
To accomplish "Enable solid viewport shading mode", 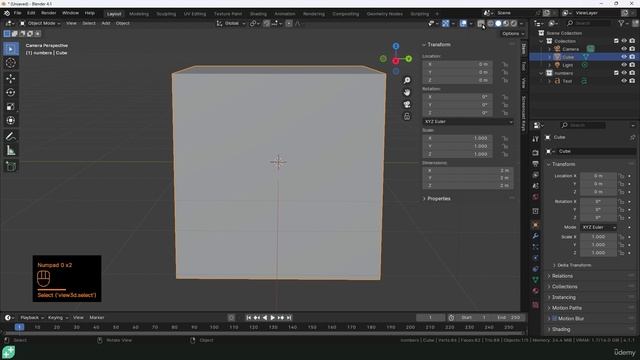I will coord(498,24).
